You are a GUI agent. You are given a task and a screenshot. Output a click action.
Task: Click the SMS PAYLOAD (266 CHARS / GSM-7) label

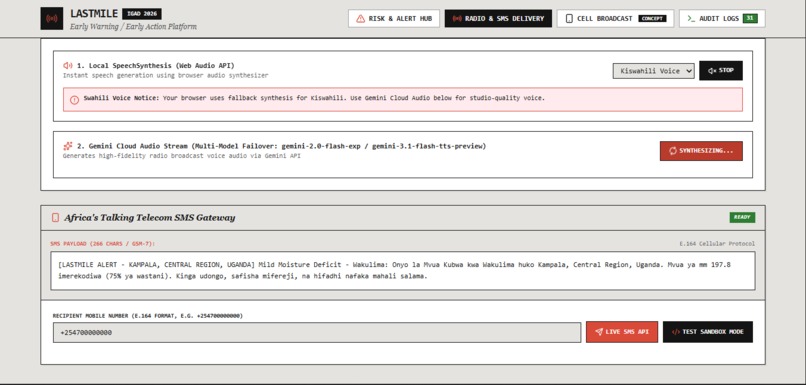click(102, 244)
